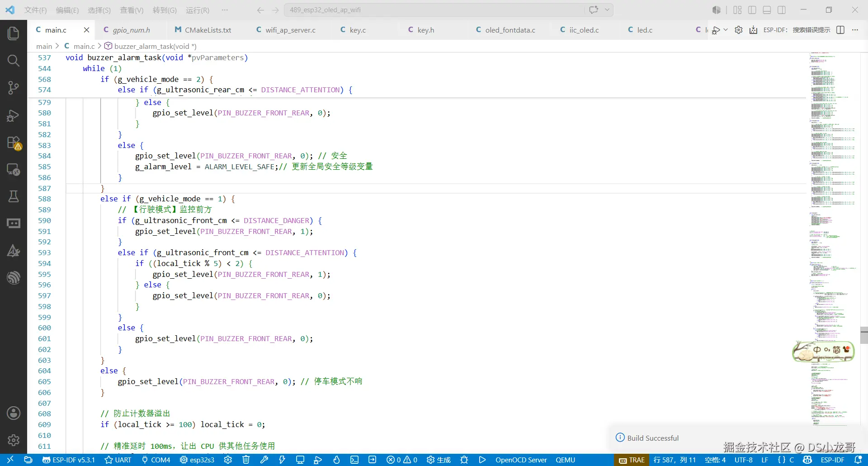This screenshot has width=868, height=466.
Task: Select the COM4 serial port in status bar
Action: pos(156,460)
